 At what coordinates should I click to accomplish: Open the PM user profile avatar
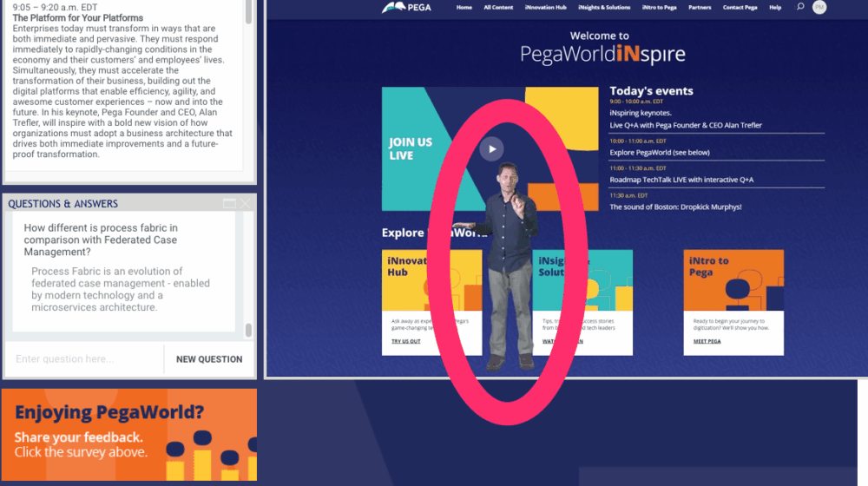pyautogui.click(x=819, y=7)
